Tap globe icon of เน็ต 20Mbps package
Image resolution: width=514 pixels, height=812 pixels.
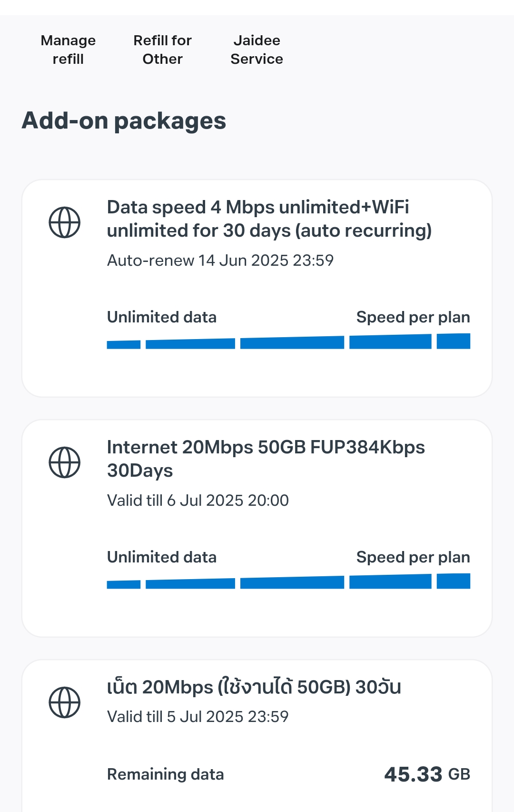coord(65,702)
